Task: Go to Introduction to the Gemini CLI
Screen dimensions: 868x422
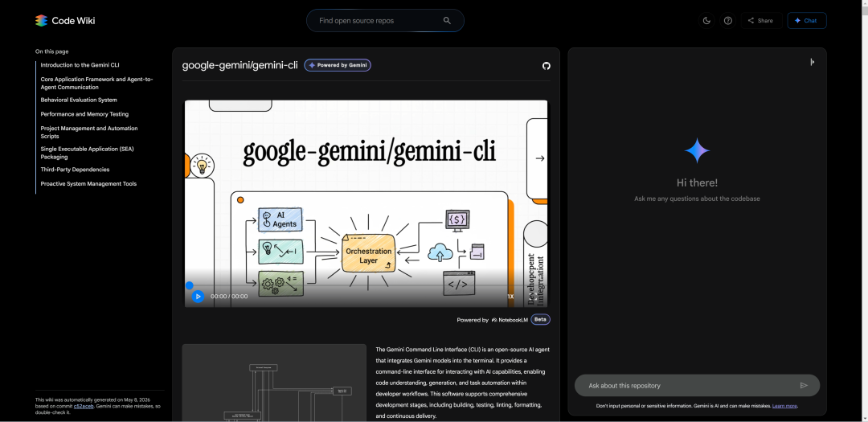Action: [80, 65]
